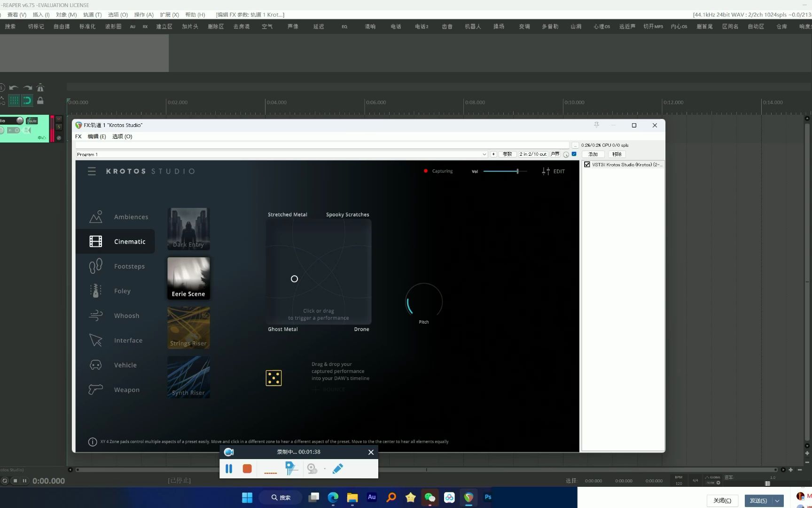Image resolution: width=812 pixels, height=508 pixels.
Task: Open the Windows Start menu
Action: click(247, 497)
